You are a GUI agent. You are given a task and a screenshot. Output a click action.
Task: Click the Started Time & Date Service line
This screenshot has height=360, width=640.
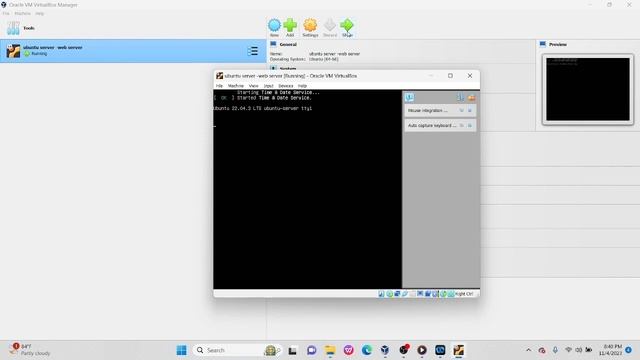pyautogui.click(x=262, y=98)
